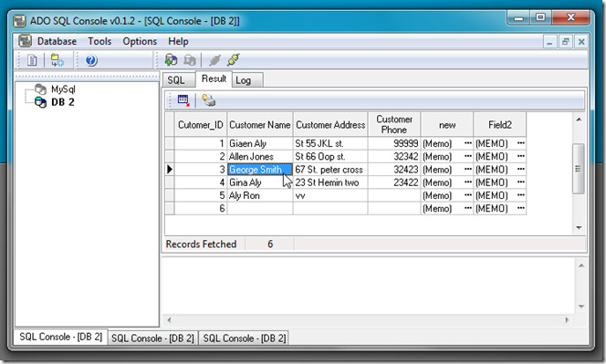Image resolution: width=606 pixels, height=364 pixels.
Task: Open the Database menu
Action: point(57,41)
